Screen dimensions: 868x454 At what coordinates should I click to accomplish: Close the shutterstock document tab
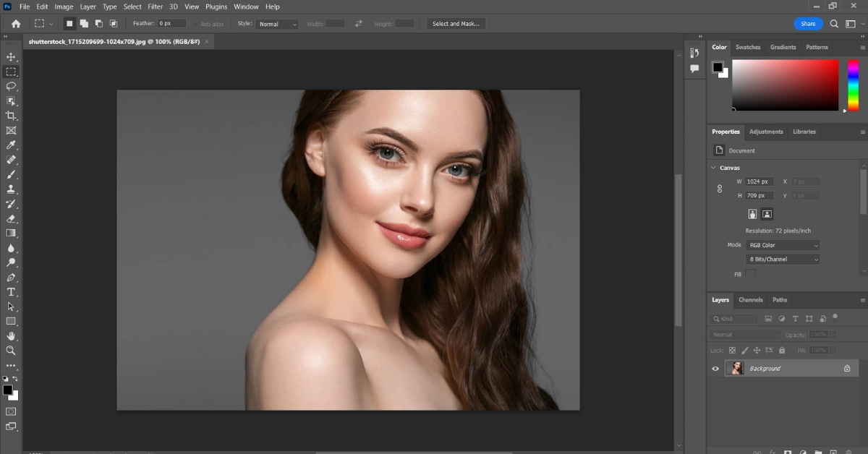[x=207, y=42]
